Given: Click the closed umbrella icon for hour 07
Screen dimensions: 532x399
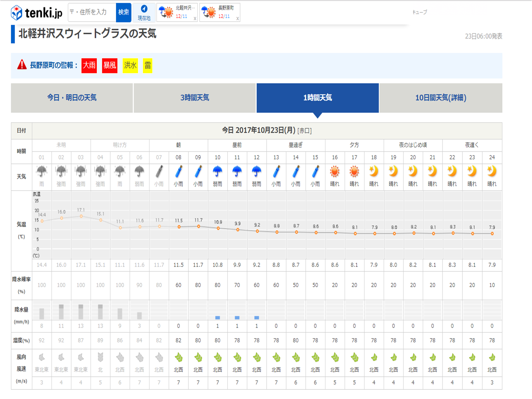Looking at the screenshot, I should point(159,172).
